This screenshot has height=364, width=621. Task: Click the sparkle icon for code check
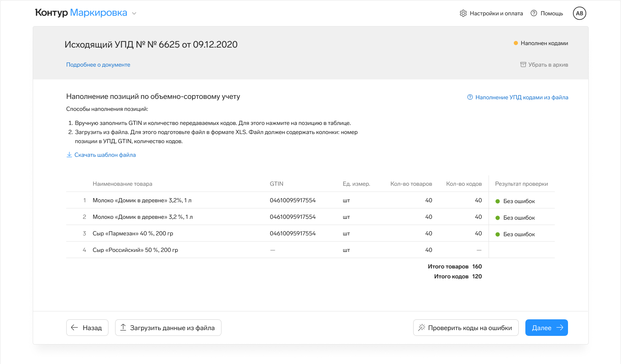(x=421, y=328)
